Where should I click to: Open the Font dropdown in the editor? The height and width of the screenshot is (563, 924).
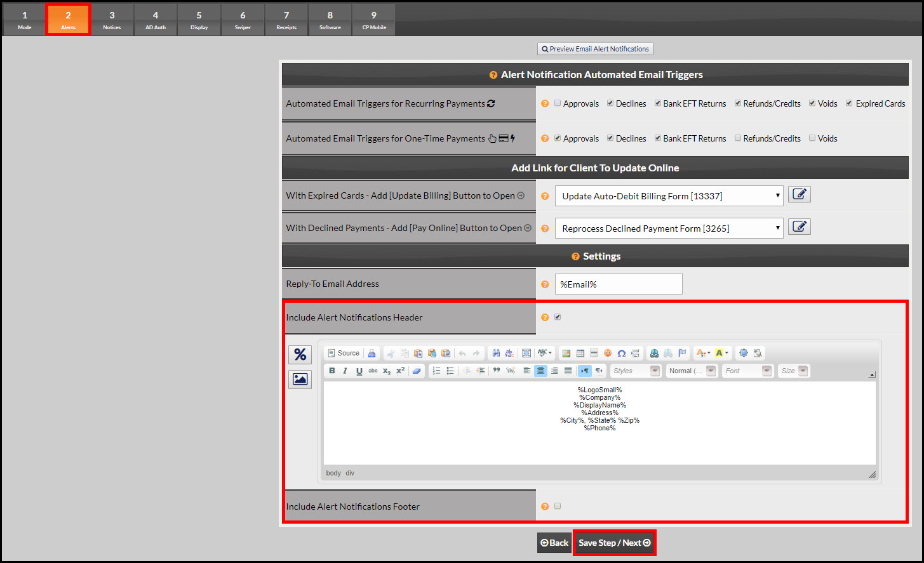point(747,371)
